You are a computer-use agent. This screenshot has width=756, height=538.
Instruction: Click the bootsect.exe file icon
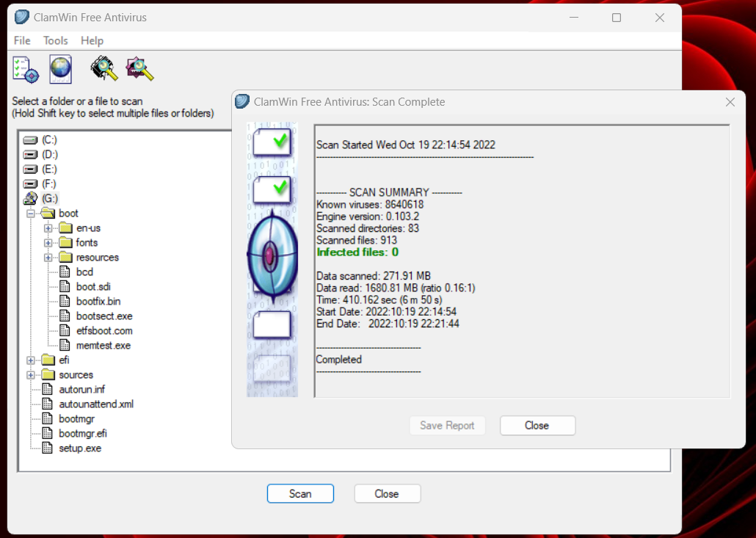point(65,316)
